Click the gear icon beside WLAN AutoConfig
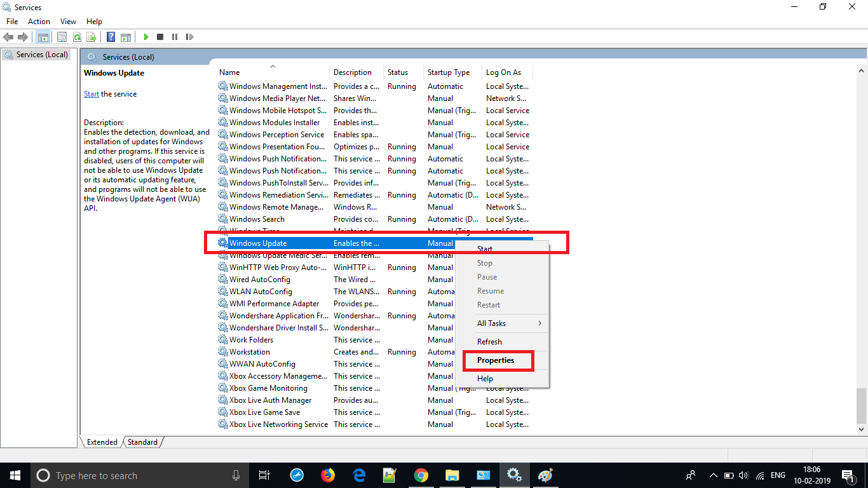Image resolution: width=868 pixels, height=488 pixels. (223, 292)
